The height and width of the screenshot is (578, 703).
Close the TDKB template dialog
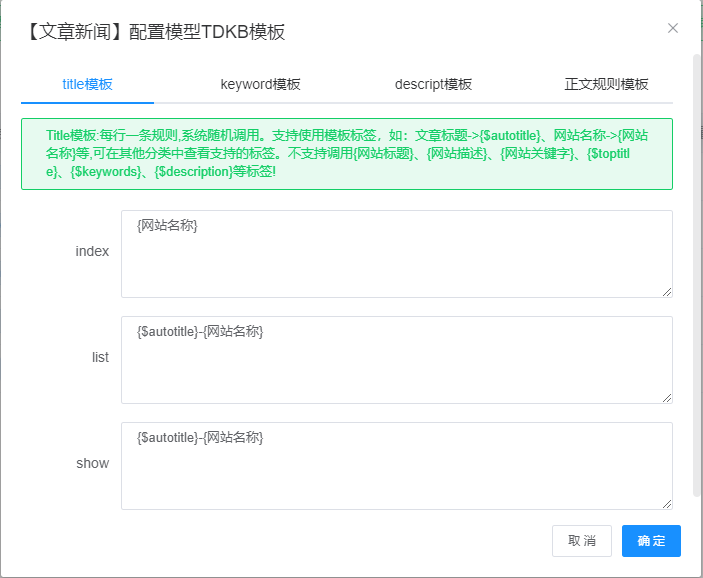click(x=673, y=28)
